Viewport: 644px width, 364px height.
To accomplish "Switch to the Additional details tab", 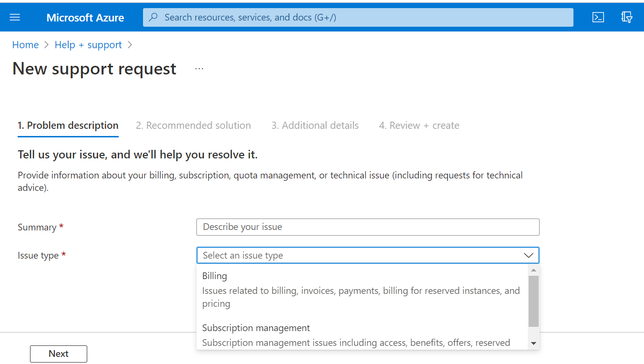I will pyautogui.click(x=315, y=125).
